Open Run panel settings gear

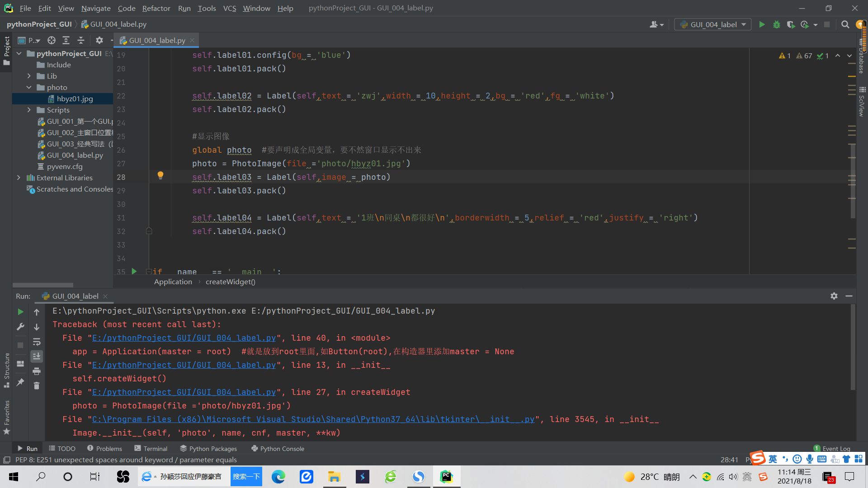point(834,296)
